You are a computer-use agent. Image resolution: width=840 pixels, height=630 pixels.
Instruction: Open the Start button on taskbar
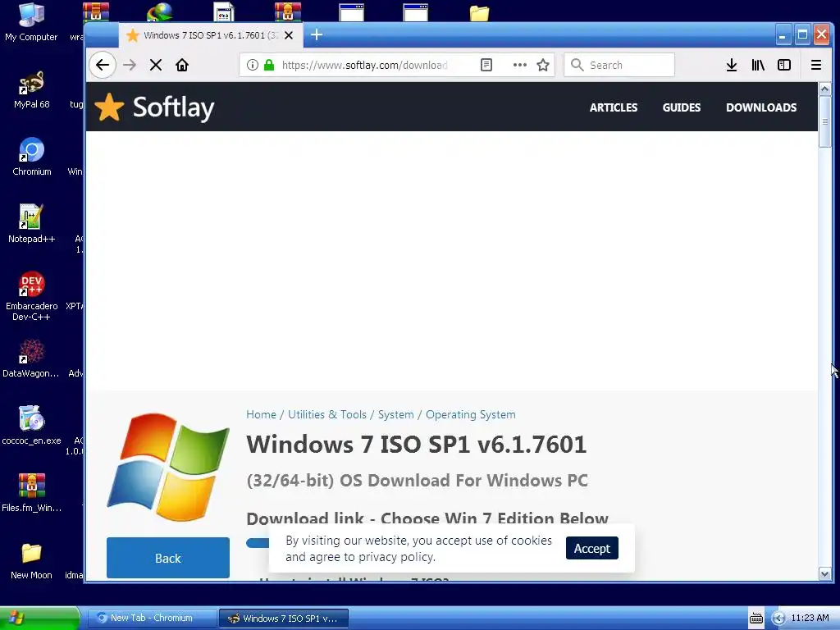click(39, 619)
